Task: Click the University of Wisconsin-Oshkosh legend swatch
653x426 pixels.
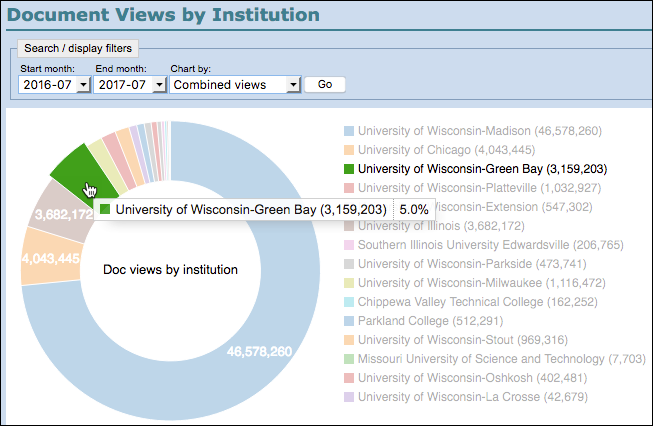Action: click(349, 378)
